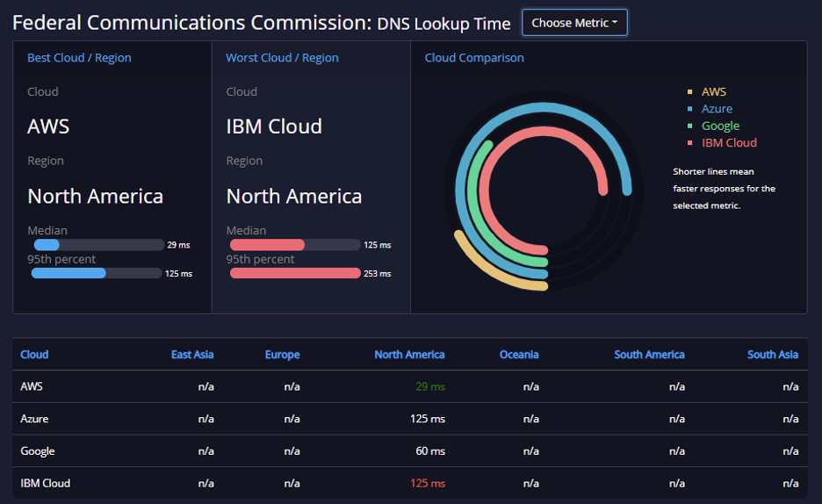Click the DNS Lookup Time subtitle

pos(443,24)
